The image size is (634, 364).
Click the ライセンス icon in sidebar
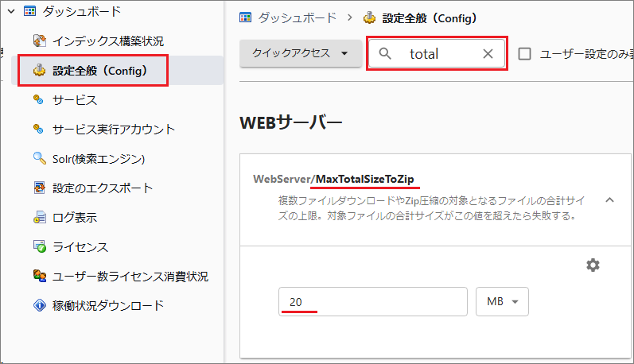39,247
